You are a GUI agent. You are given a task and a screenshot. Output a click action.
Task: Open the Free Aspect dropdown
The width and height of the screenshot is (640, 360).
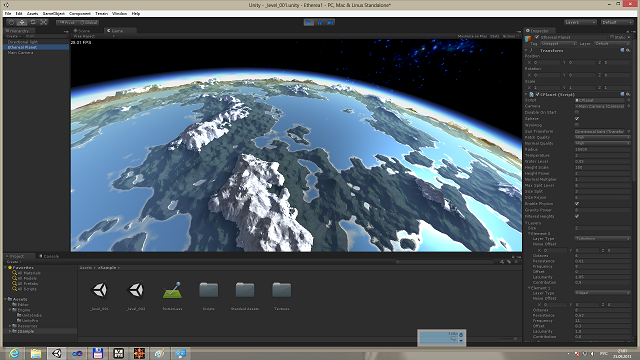point(93,36)
